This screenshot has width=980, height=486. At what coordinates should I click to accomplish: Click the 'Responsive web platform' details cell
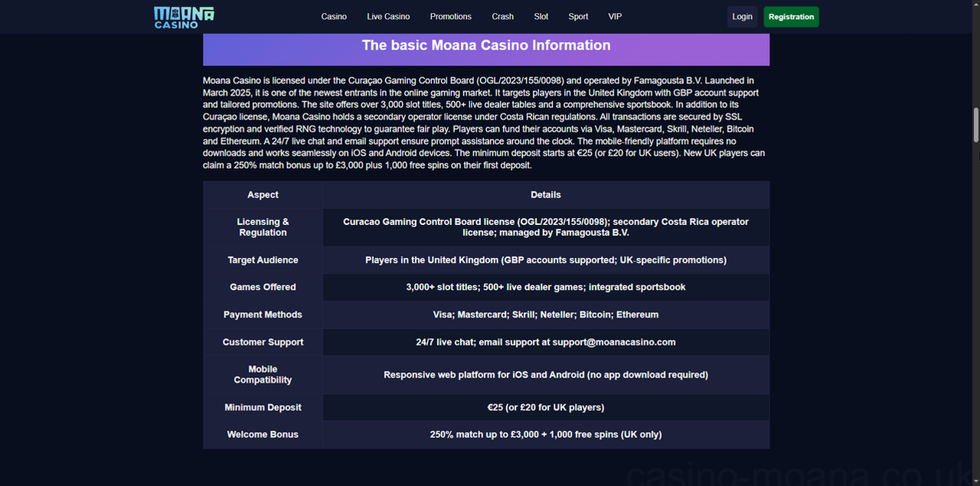(x=546, y=374)
